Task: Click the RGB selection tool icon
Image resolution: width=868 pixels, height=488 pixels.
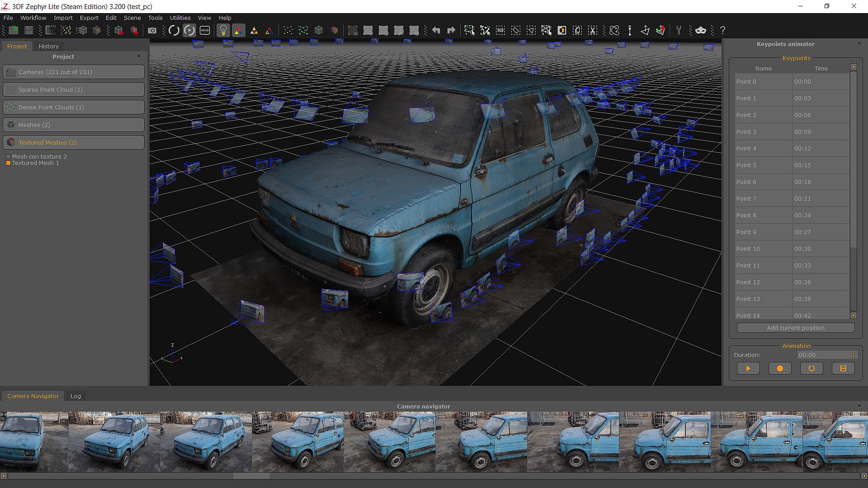Action: pyautogui.click(x=500, y=30)
